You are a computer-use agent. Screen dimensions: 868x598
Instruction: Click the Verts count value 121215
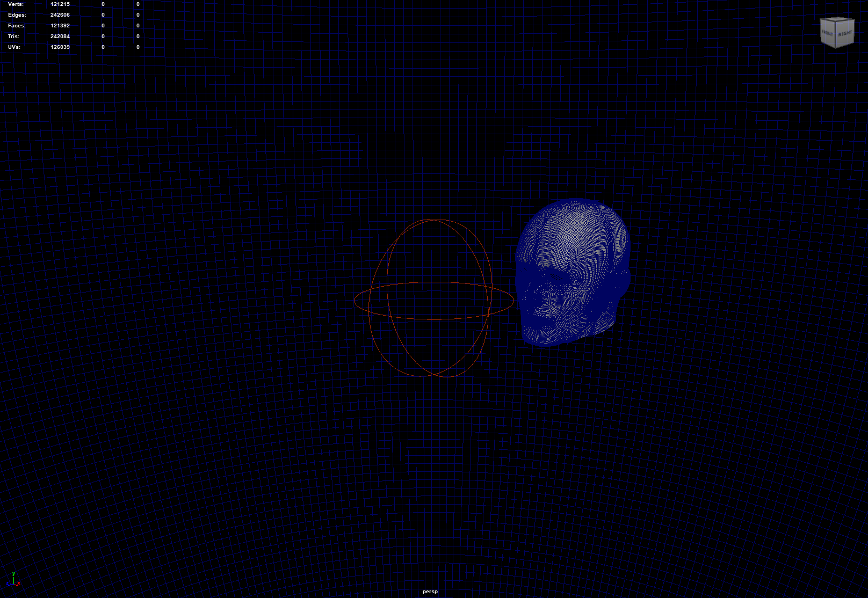pos(60,4)
